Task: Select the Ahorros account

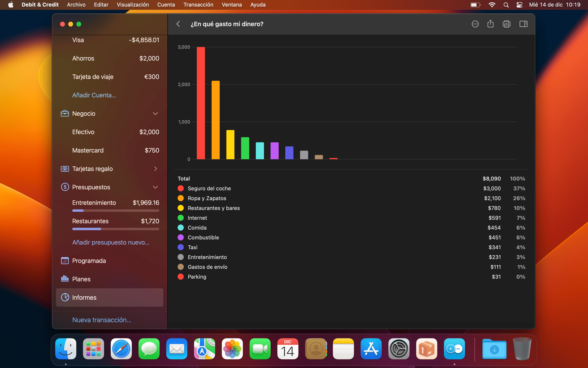Action: coord(110,58)
